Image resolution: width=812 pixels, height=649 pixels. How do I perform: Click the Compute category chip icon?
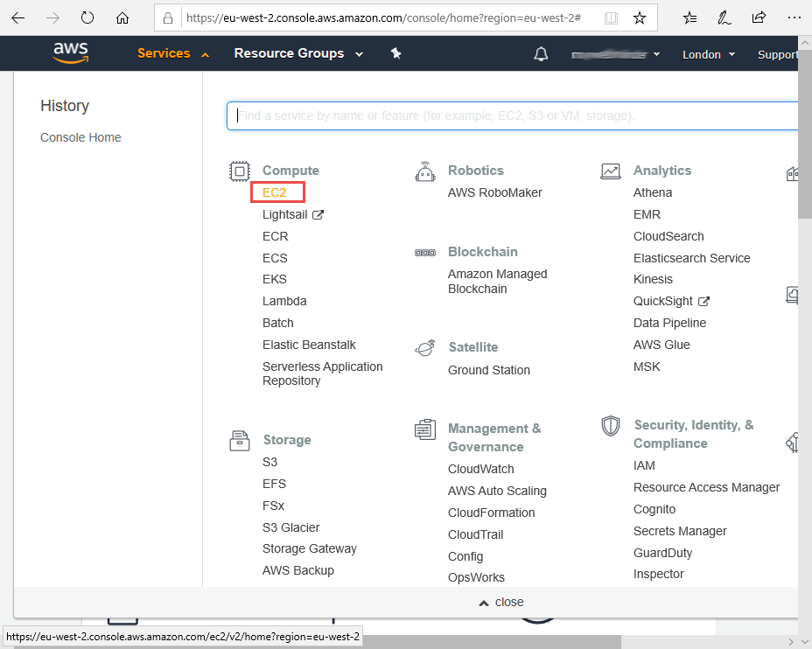tap(240, 171)
